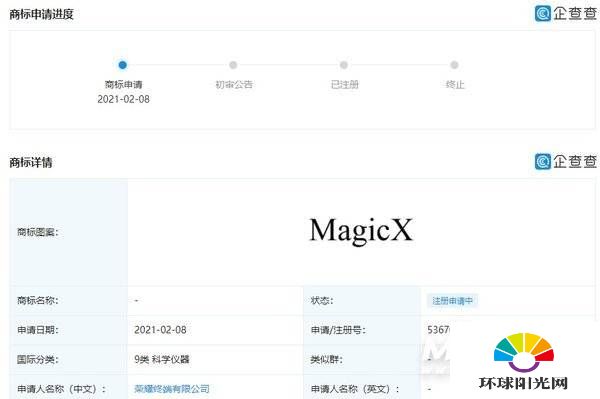Click the 申请日期 row label
The width and height of the screenshot is (600, 399).
38,330
